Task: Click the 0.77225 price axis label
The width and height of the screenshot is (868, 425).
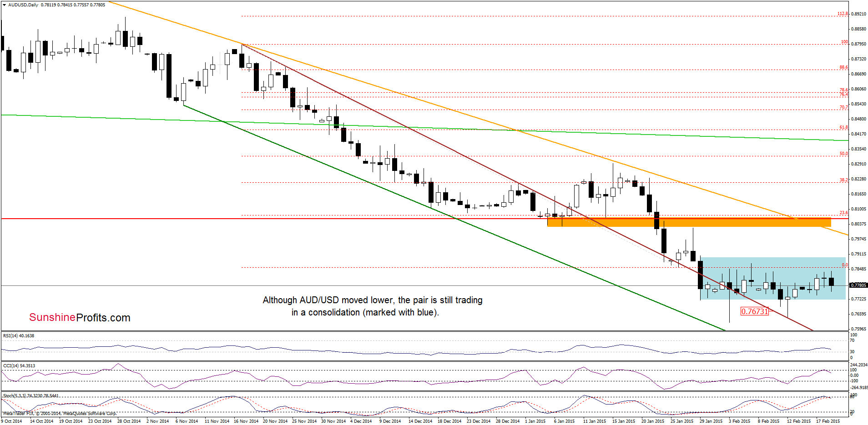Action: [858, 299]
